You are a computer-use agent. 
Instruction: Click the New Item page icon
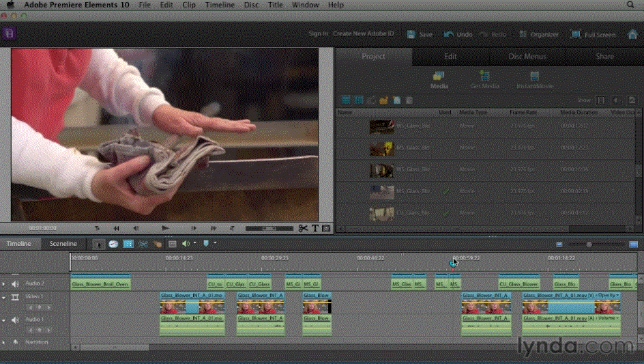[x=397, y=100]
